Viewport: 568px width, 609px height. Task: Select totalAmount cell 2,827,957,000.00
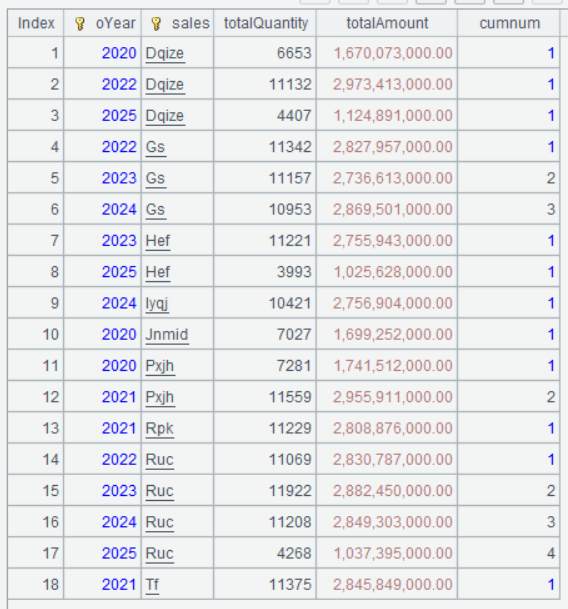tap(387, 147)
